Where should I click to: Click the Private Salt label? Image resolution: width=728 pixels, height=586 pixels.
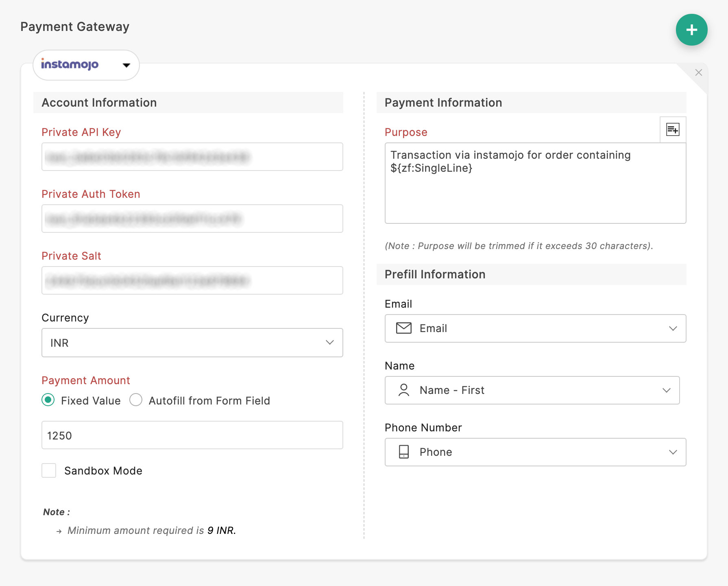tap(71, 256)
